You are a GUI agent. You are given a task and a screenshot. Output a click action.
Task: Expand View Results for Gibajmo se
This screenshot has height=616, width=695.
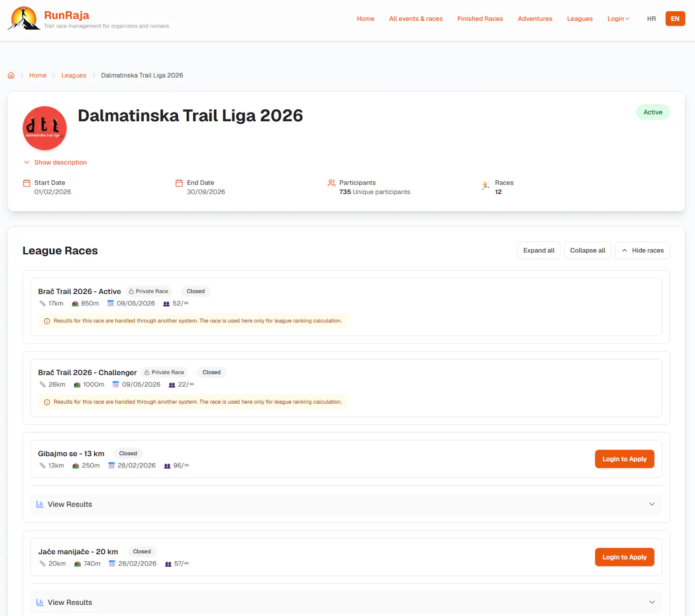tap(346, 504)
